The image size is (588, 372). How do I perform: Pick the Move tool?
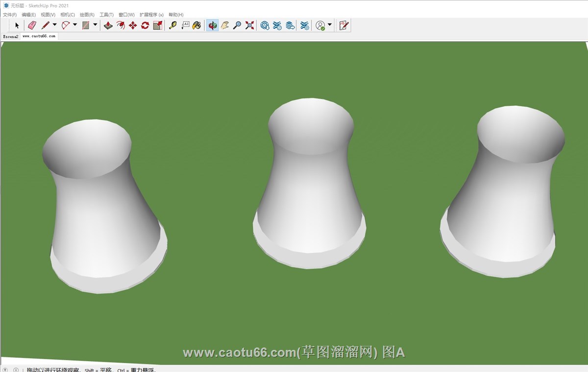(x=133, y=25)
